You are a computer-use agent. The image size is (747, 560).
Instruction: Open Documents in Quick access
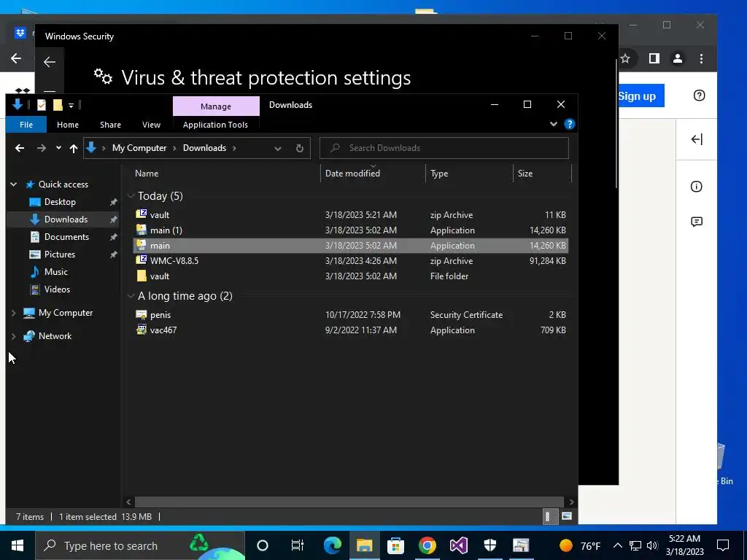click(66, 237)
